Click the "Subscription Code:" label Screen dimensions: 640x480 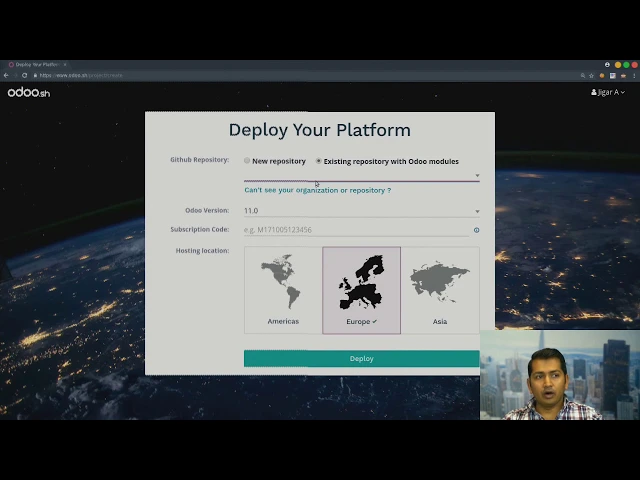pos(200,229)
